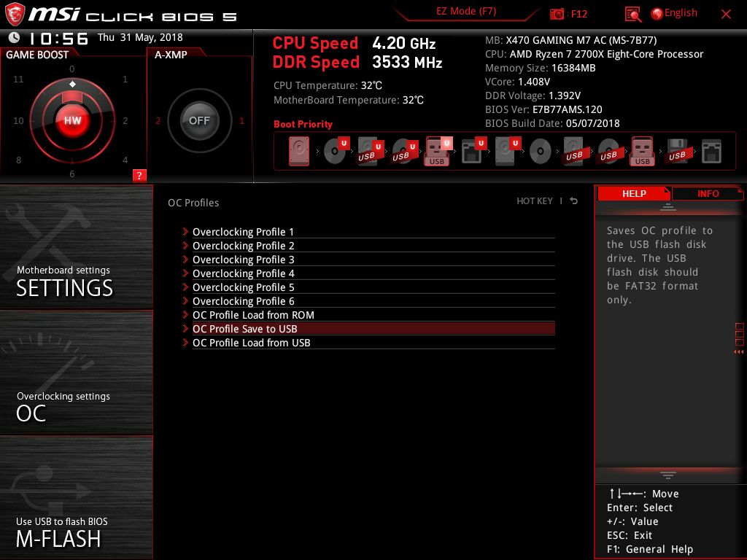Switch to EZ Mode (F7)

466,12
